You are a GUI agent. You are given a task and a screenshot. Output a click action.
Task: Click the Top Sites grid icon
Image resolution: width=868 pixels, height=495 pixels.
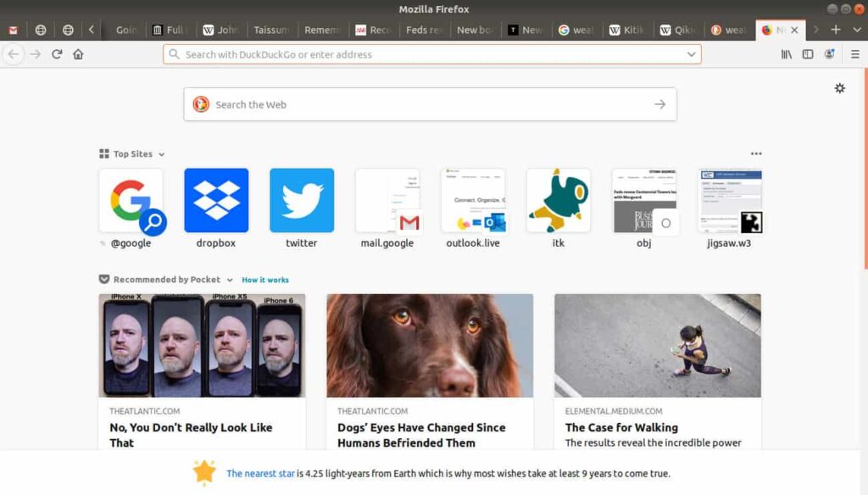pos(104,154)
